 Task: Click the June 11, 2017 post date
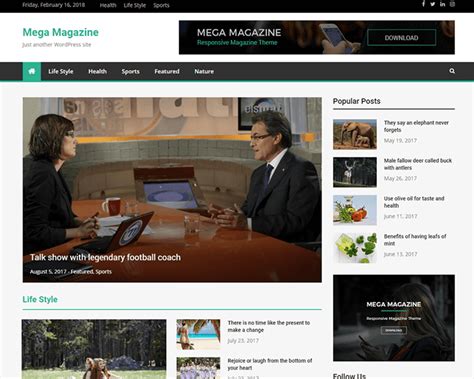(x=400, y=216)
